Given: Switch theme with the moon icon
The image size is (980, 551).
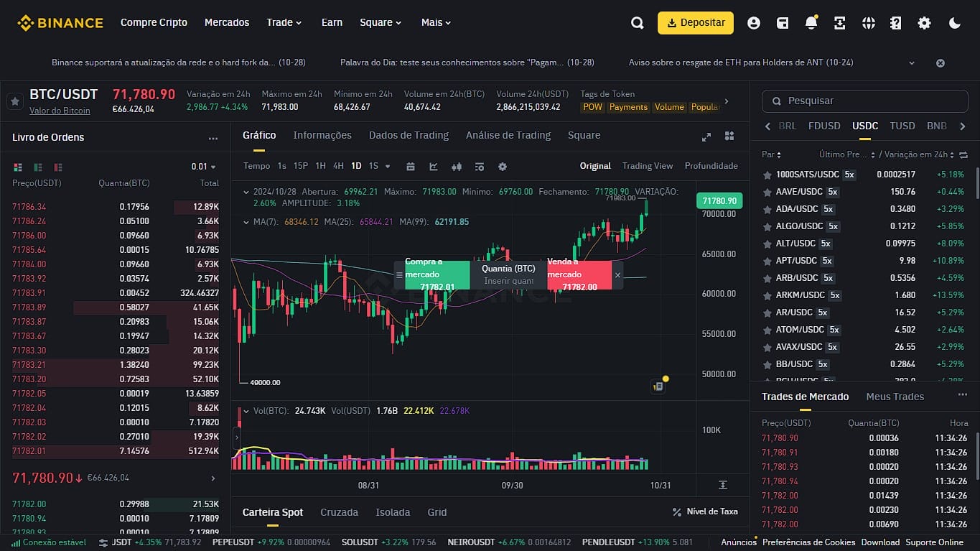Looking at the screenshot, I should (954, 22).
